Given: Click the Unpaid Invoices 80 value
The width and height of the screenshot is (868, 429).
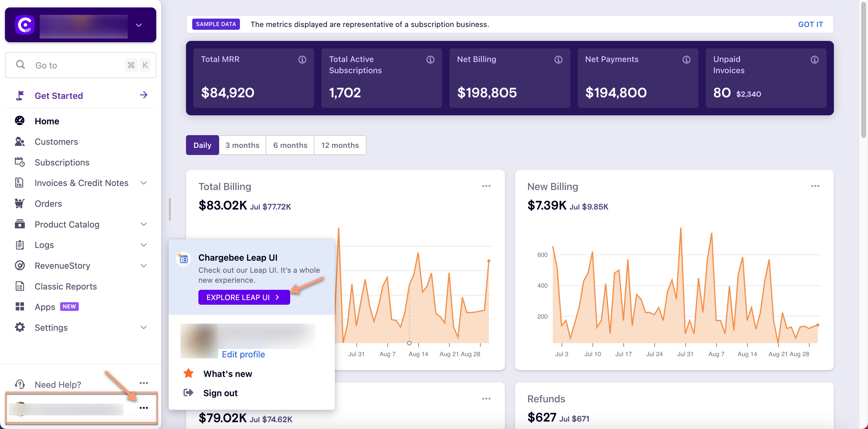Looking at the screenshot, I should 722,92.
